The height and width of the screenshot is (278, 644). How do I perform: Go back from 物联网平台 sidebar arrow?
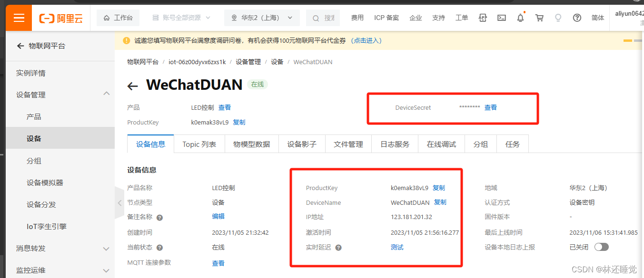[x=20, y=46]
